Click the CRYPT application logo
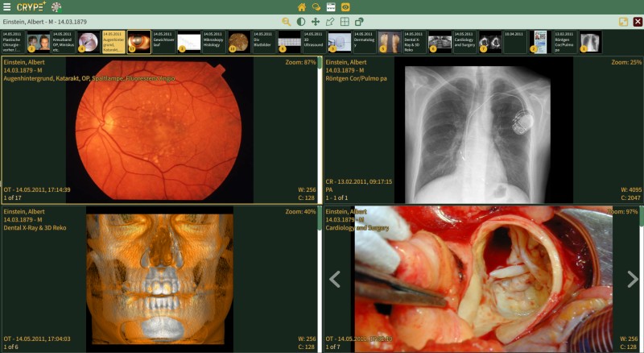The image size is (644, 353). pos(31,6)
